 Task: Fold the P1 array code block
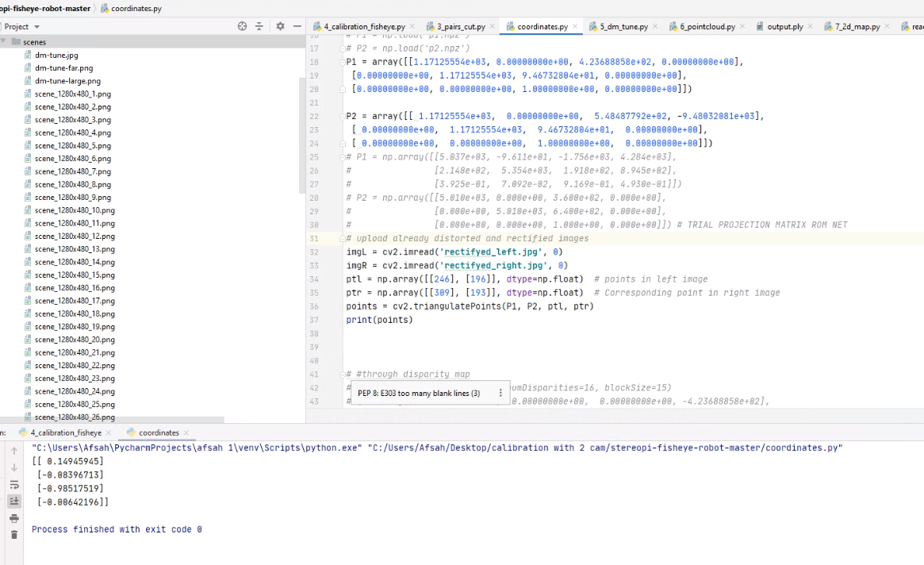(343, 62)
